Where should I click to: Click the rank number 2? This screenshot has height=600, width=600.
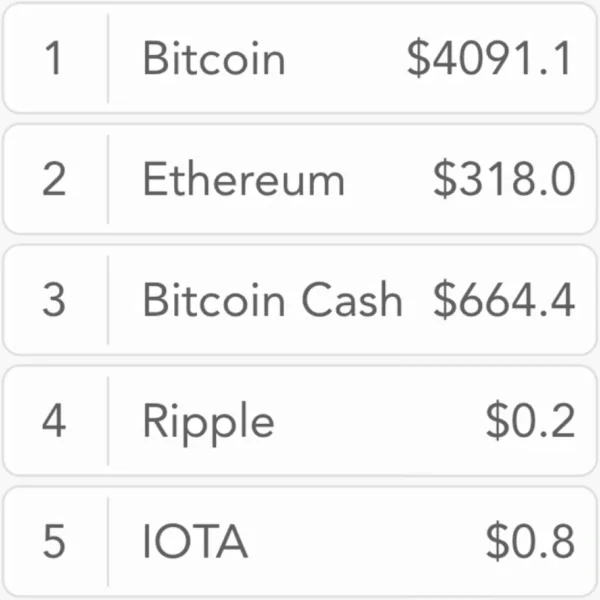[54, 180]
